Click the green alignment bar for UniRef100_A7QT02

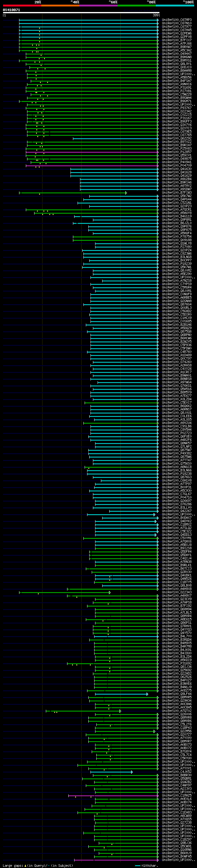(x=83, y=711)
